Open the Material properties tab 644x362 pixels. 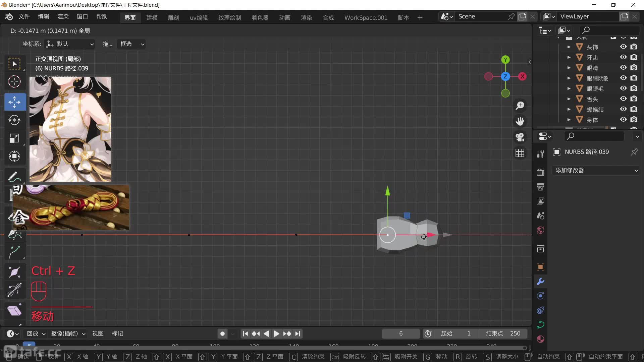(540, 339)
